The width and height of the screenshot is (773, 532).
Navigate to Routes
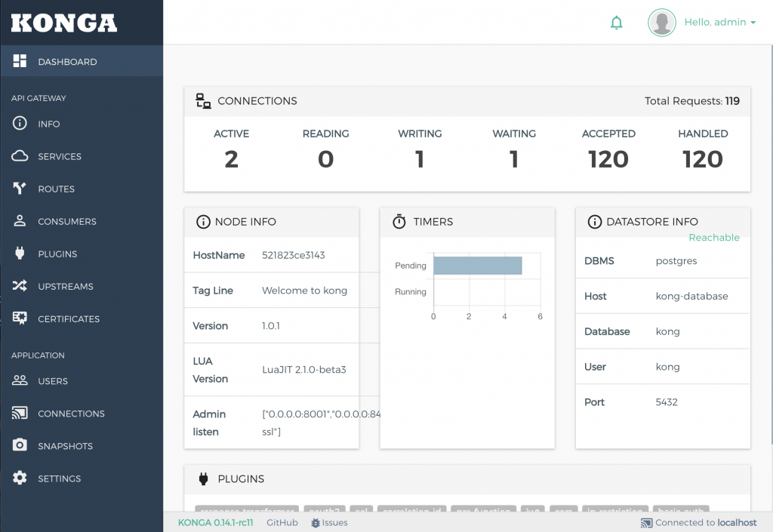coord(82,189)
